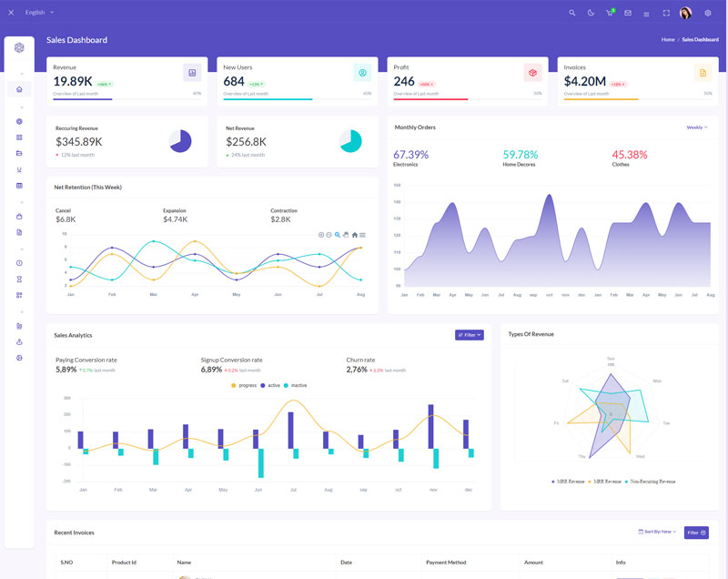Go to Home via breadcrumb link
The image size is (728, 579).
click(x=668, y=40)
